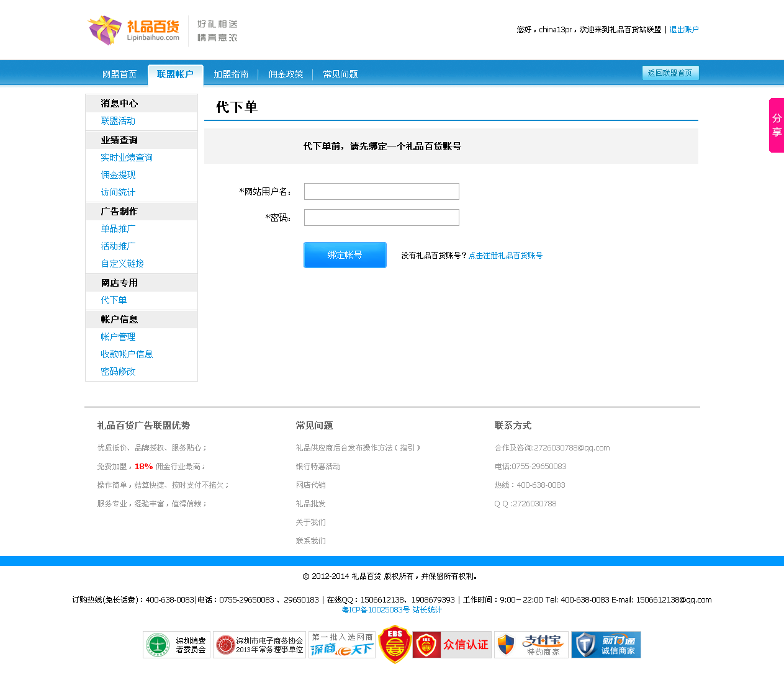Viewport: 784px width, 690px height.
Task: Click the 财付通诚信商家 badge
Action: (x=606, y=645)
